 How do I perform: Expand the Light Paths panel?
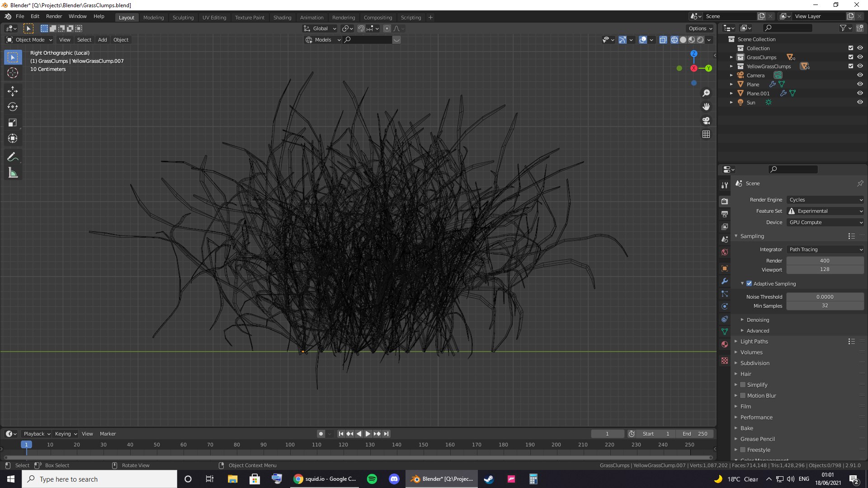pos(754,342)
